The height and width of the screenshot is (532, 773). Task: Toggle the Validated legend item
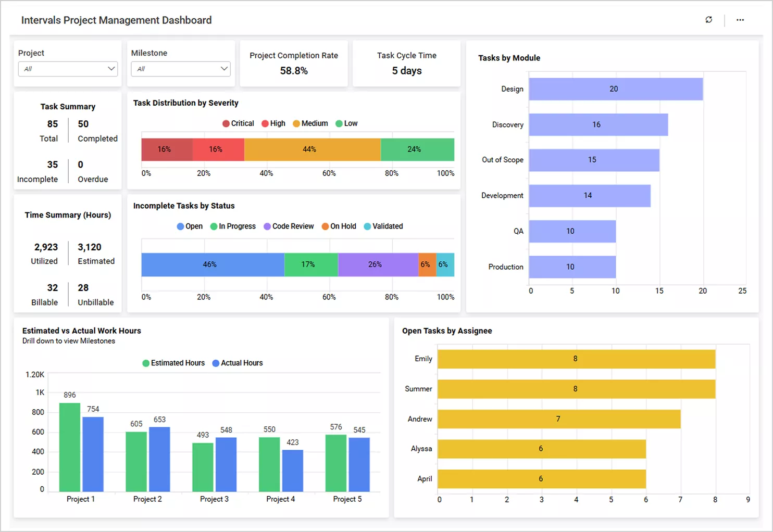point(383,226)
